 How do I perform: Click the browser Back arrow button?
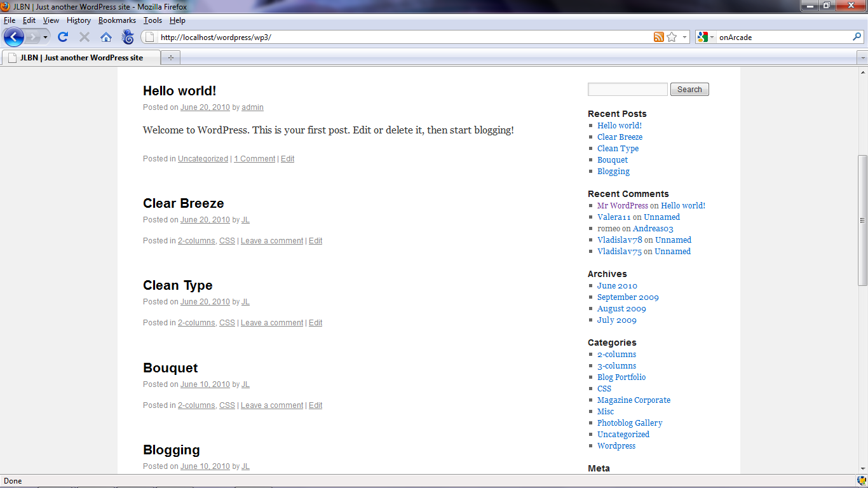pos(13,37)
